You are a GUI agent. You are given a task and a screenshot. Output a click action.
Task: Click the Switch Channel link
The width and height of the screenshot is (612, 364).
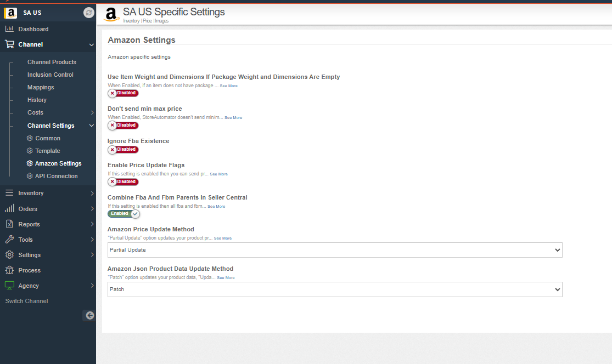coord(26,301)
